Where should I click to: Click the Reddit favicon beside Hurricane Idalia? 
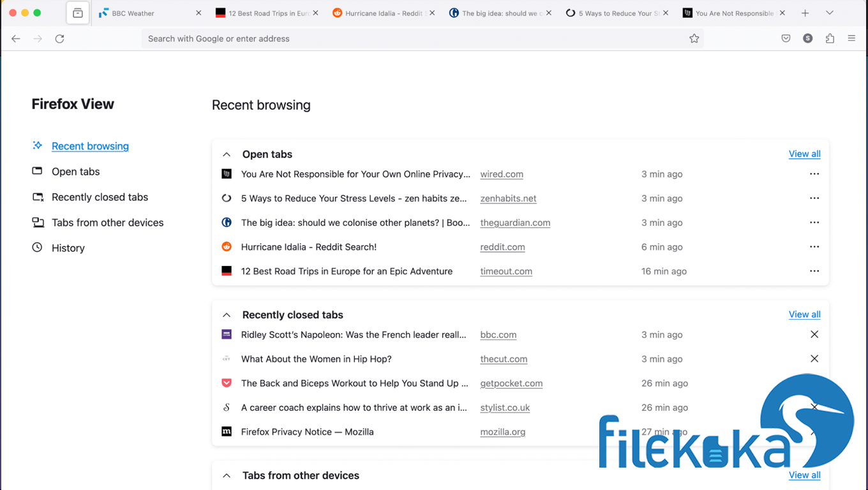tap(227, 247)
